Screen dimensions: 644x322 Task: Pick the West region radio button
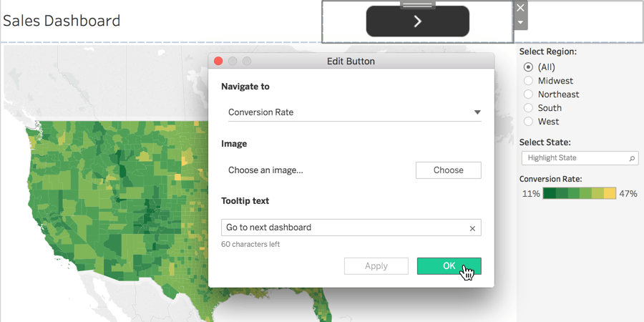(528, 121)
